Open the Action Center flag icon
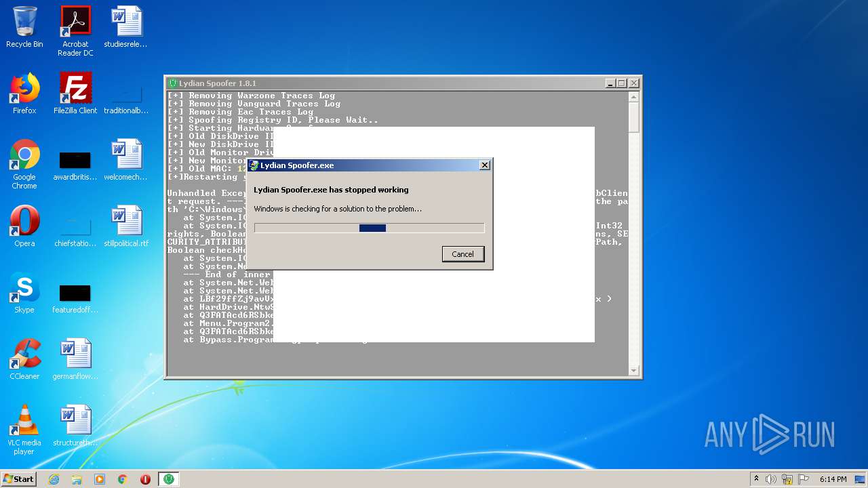Screen dimensions: 868x488 tap(804, 479)
